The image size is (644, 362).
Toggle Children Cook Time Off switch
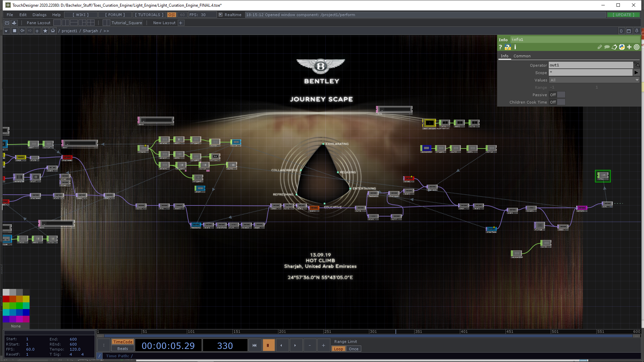(557, 102)
